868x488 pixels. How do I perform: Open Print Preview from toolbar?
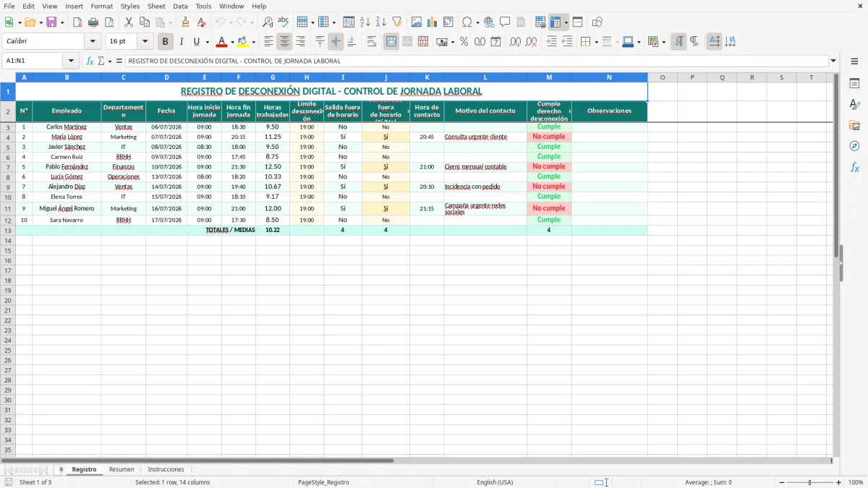[109, 22]
